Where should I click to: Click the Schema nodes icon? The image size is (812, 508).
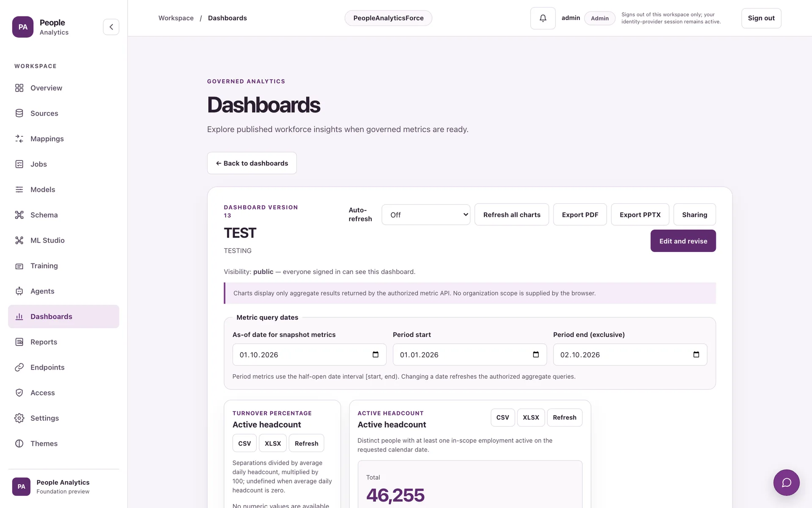(x=19, y=215)
